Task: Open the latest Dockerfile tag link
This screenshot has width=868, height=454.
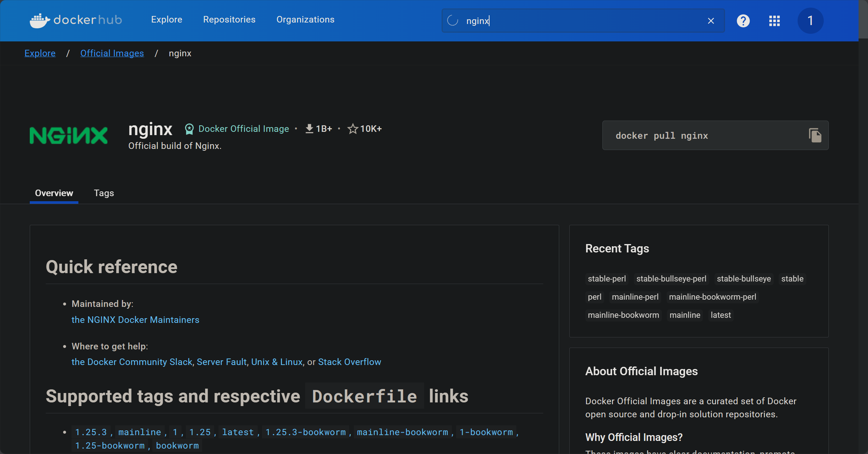Action: 238,432
